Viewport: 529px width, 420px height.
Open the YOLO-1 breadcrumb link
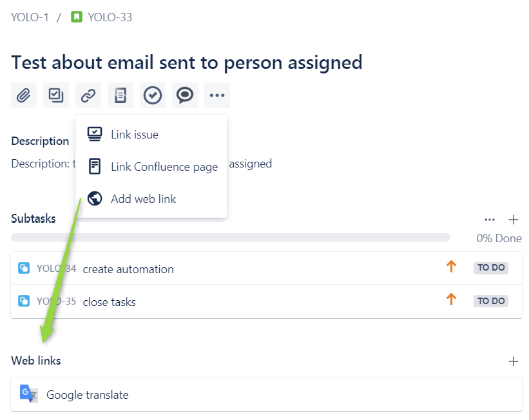30,17
